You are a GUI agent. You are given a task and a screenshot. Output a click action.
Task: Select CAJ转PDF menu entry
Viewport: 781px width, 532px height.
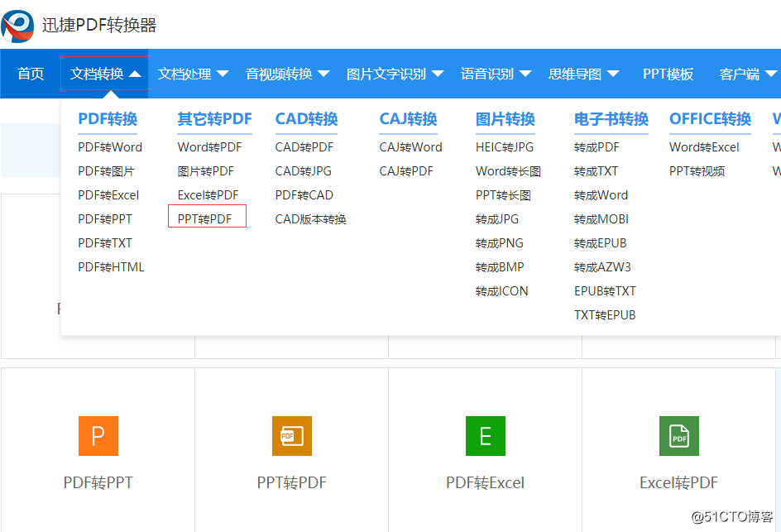tap(406, 171)
